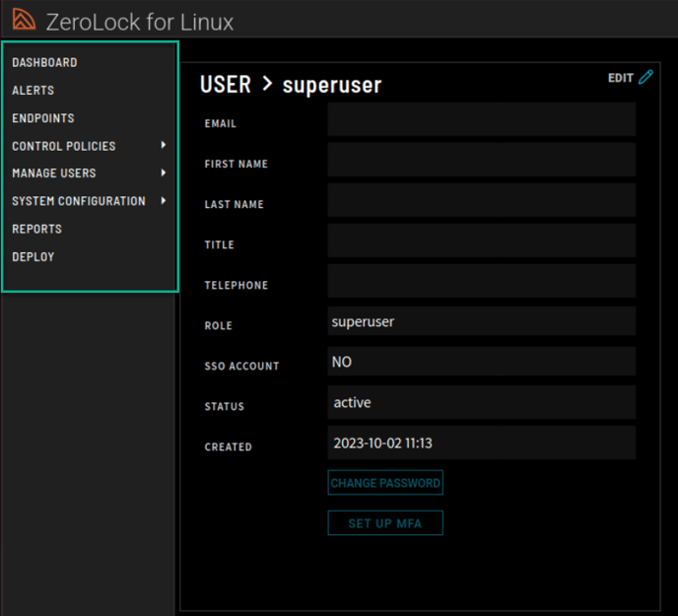The image size is (678, 616).
Task: Click the LAST NAME label
Action: 234,204
